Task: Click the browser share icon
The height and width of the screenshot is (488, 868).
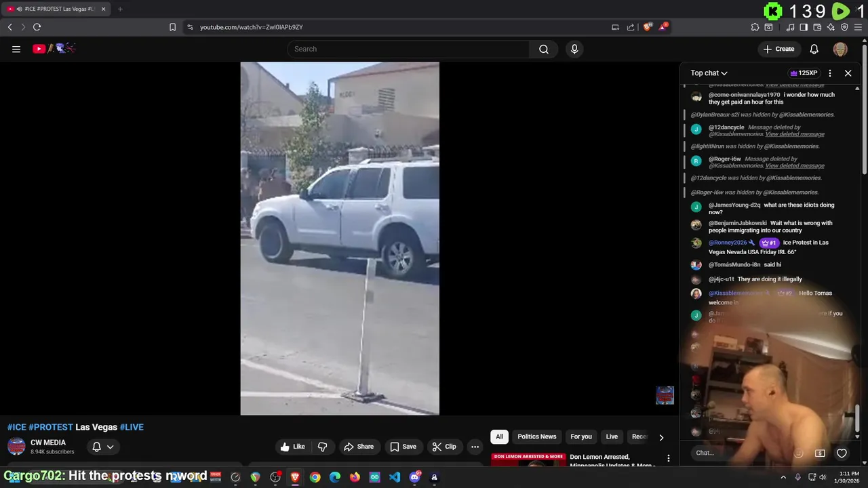Action: click(x=631, y=27)
